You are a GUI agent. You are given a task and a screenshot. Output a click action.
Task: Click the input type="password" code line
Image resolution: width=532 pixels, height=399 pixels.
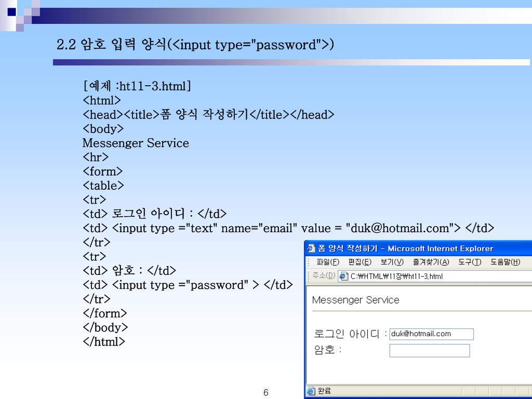click(x=188, y=285)
